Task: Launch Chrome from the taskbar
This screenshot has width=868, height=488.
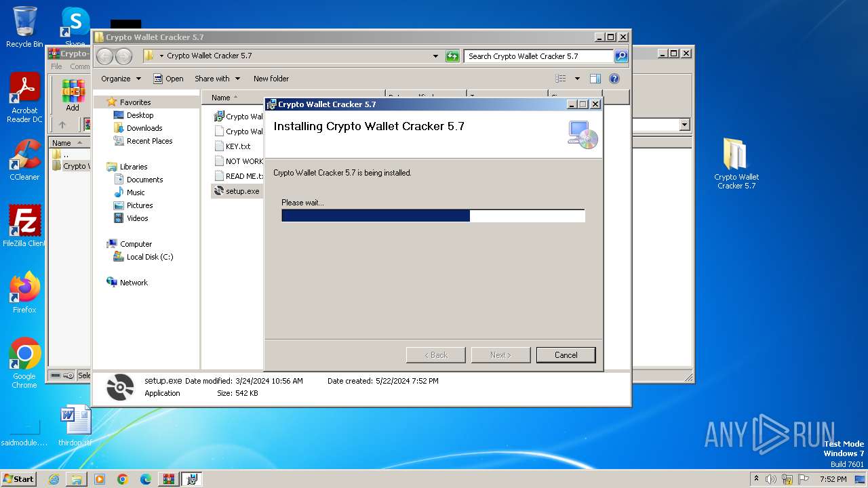Action: pyautogui.click(x=123, y=479)
